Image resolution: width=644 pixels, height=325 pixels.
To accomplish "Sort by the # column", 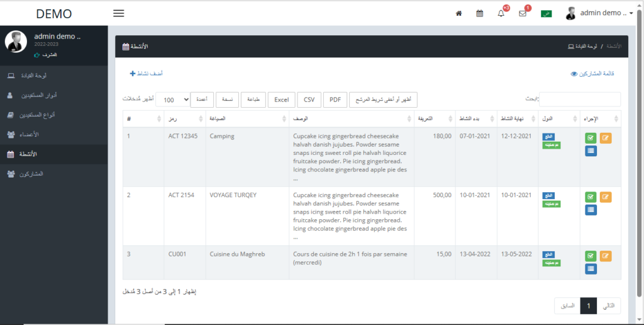I will pyautogui.click(x=143, y=118).
